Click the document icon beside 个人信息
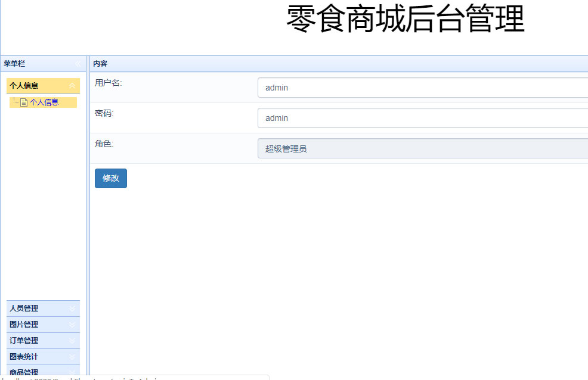Image resolution: width=588 pixels, height=380 pixels. (24, 102)
